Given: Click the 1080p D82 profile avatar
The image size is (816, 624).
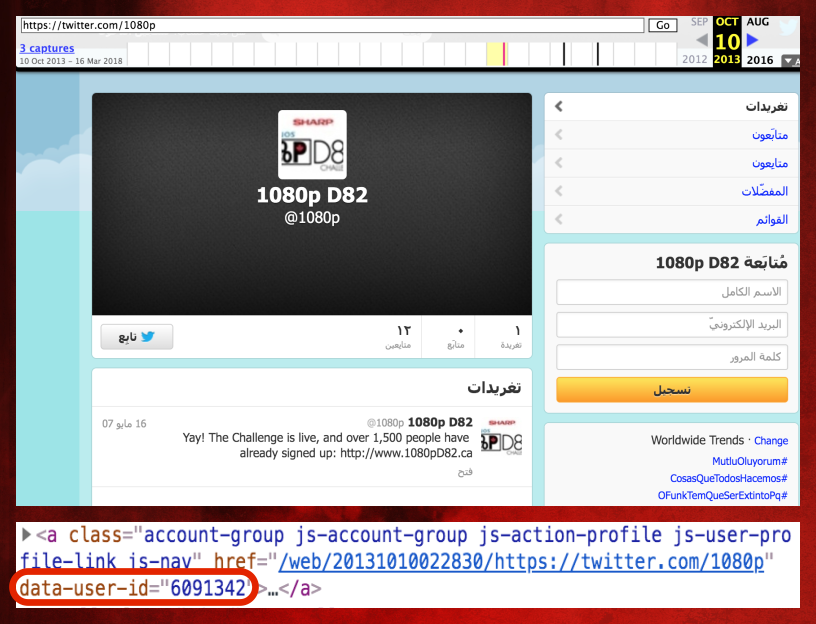Looking at the screenshot, I should pyautogui.click(x=312, y=144).
